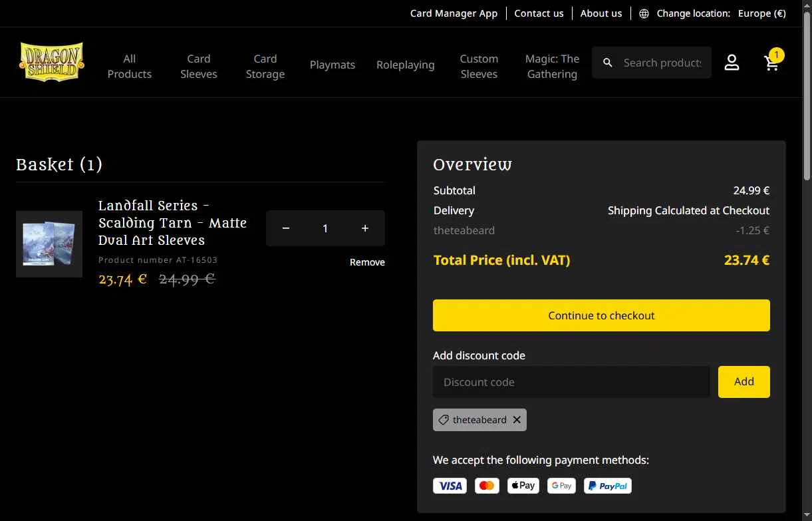
Task: Decrease quantity with minus button
Action: point(286,228)
